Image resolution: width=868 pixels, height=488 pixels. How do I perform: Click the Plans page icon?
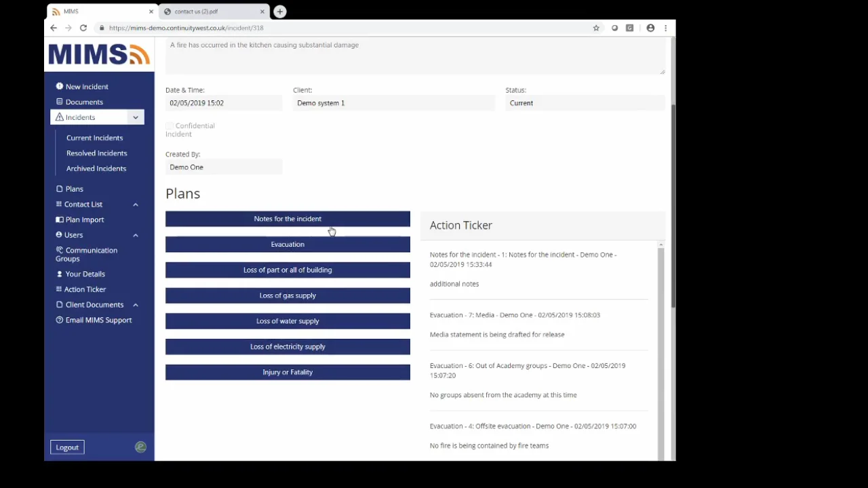coord(59,188)
